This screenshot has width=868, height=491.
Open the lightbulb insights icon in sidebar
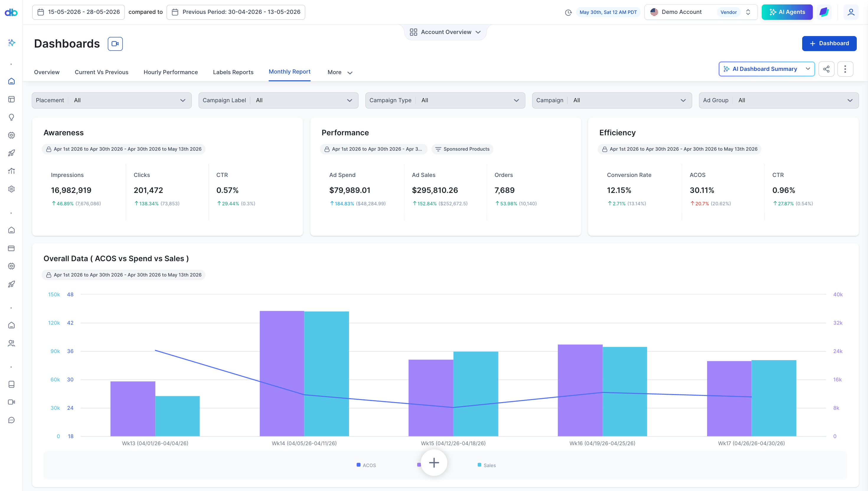pyautogui.click(x=12, y=117)
